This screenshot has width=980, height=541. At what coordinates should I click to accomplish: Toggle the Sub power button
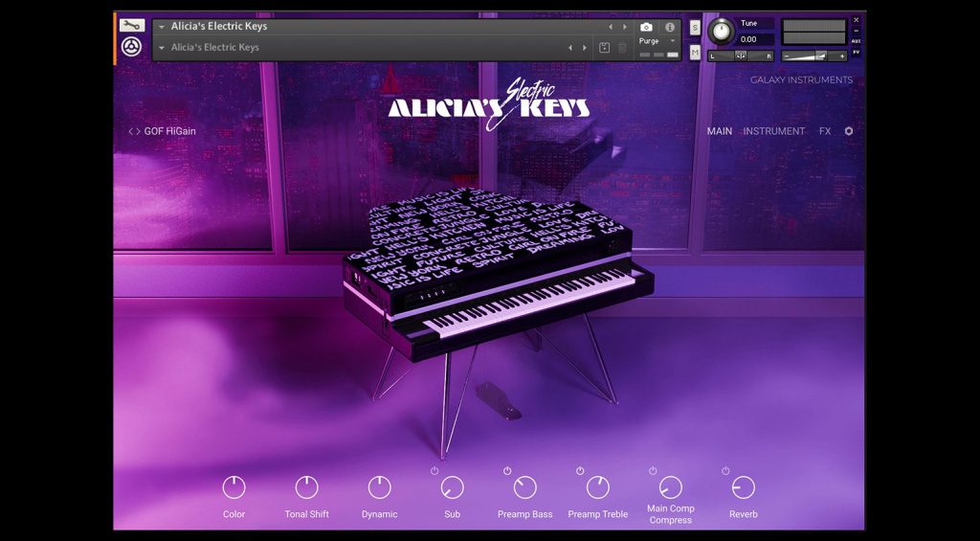tap(434, 470)
